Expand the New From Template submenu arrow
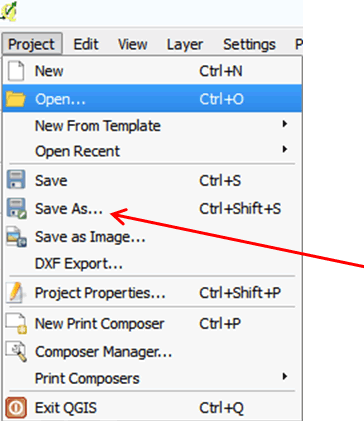The image size is (364, 421). [x=284, y=124]
